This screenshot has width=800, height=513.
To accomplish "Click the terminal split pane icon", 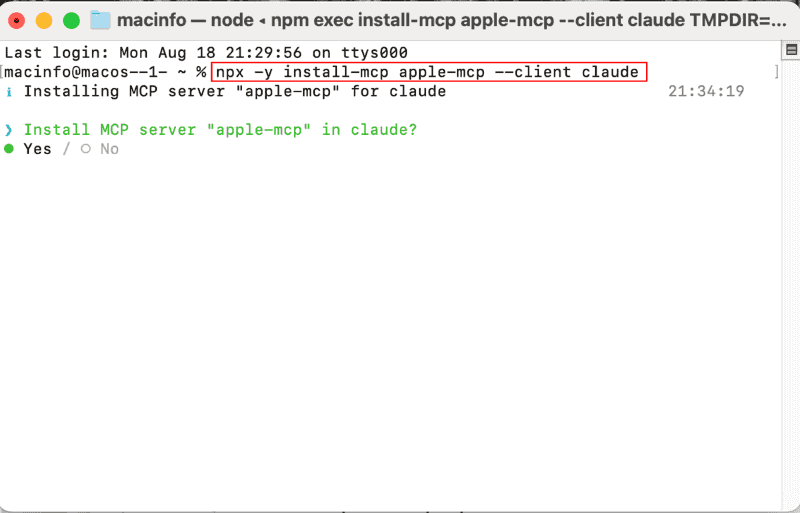I will click(x=791, y=50).
